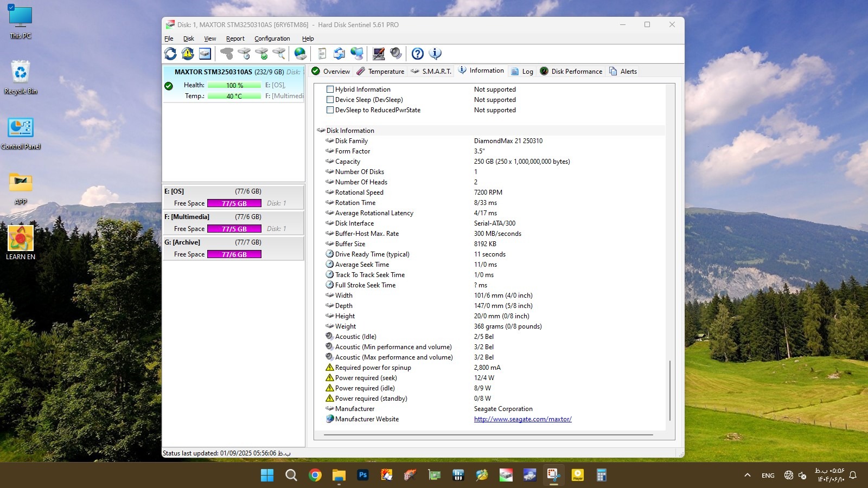Click the Disk Interface row
The image size is (868, 488).
[x=490, y=223]
